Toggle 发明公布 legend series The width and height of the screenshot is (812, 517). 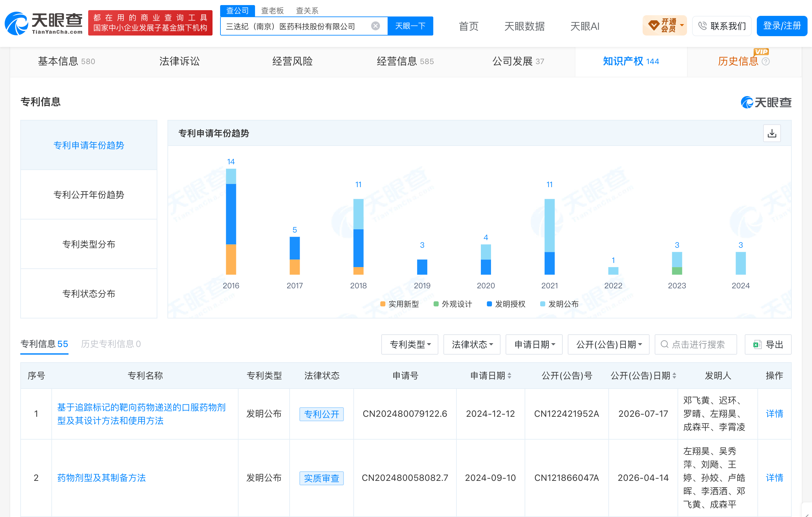tap(560, 304)
